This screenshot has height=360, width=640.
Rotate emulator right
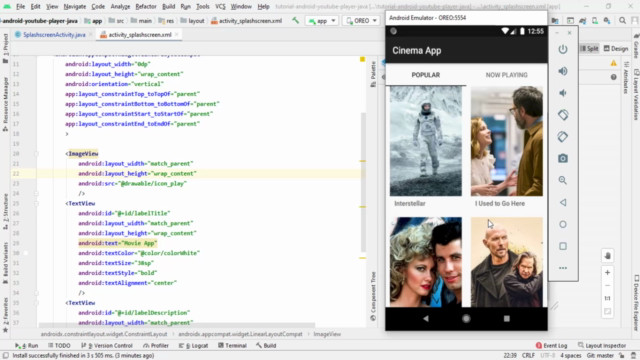(x=563, y=137)
